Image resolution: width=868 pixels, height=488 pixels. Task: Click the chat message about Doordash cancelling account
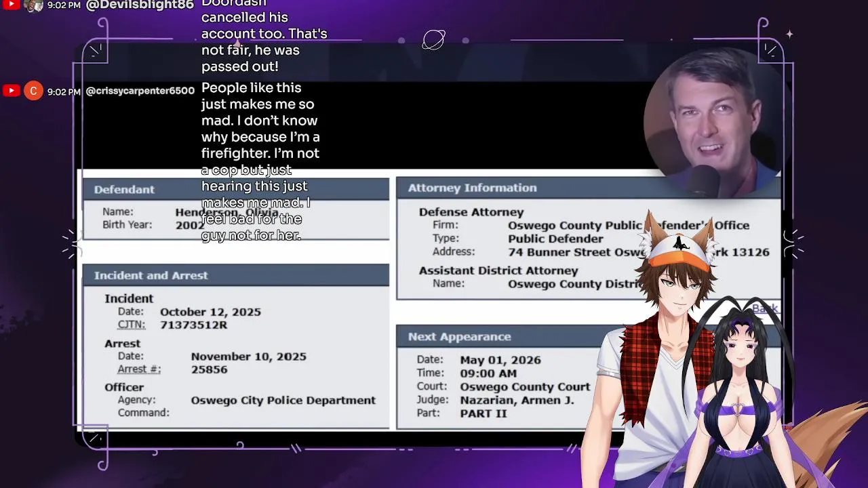tap(264, 37)
